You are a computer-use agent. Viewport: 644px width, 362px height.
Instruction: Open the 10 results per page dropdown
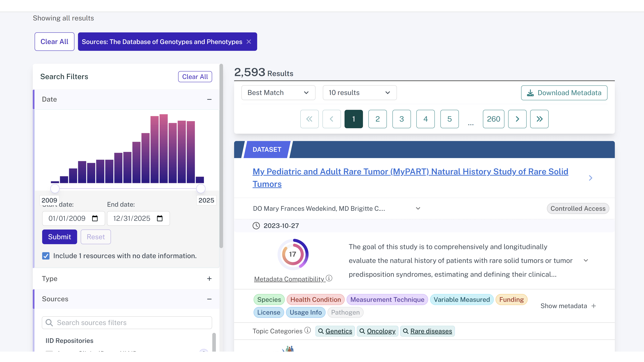[360, 93]
